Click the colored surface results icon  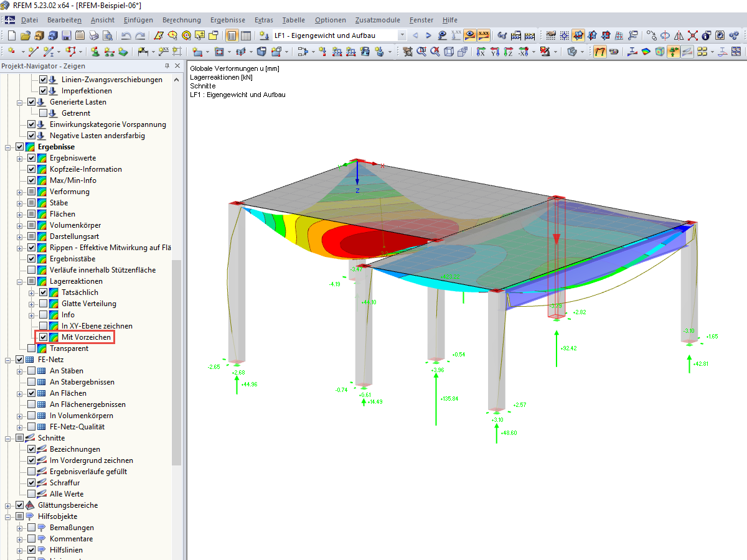point(646,51)
